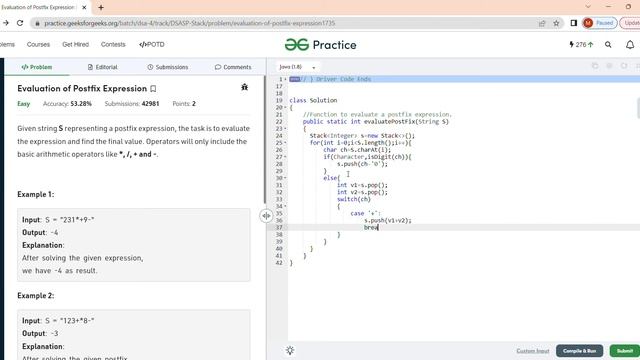
Task: Click the code editor vertical scrollbar
Action: (x=638, y=108)
